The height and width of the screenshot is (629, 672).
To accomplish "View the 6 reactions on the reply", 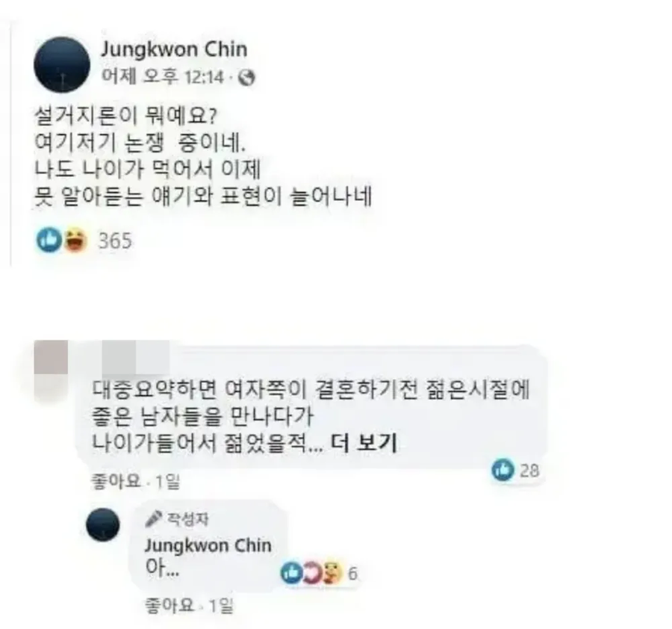I will coord(352,574).
